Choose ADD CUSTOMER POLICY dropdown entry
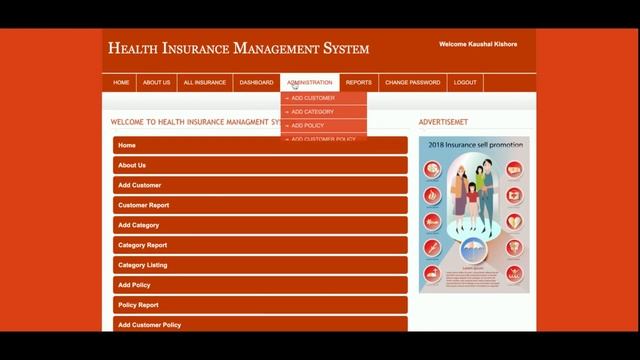Viewport: 640px width, 360px height. [324, 138]
